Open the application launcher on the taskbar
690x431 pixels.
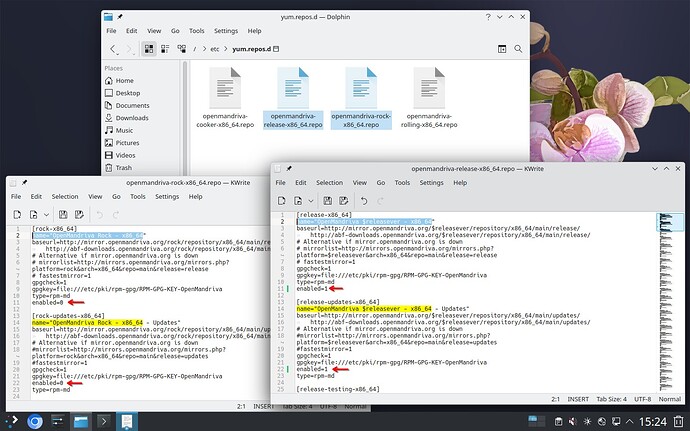click(x=12, y=421)
